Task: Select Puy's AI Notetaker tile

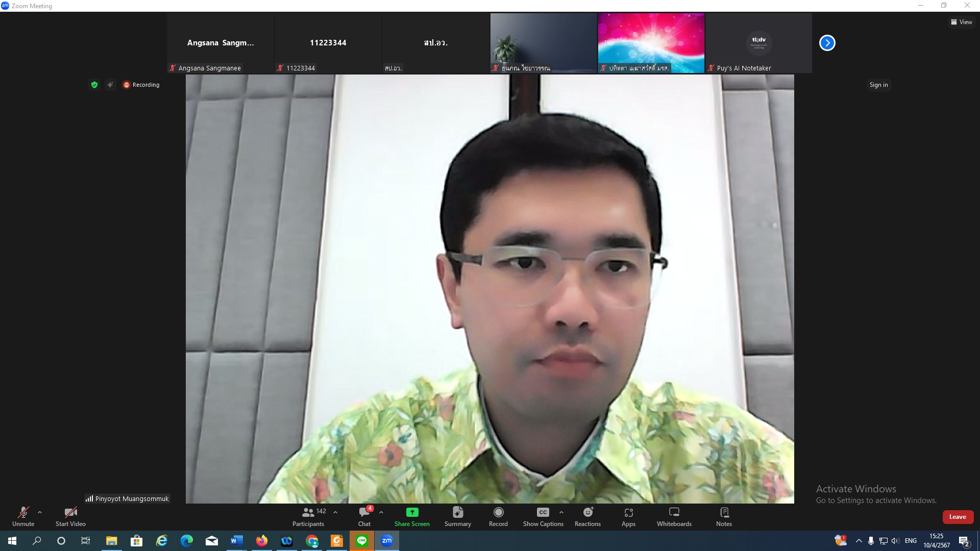Action: [x=758, y=43]
